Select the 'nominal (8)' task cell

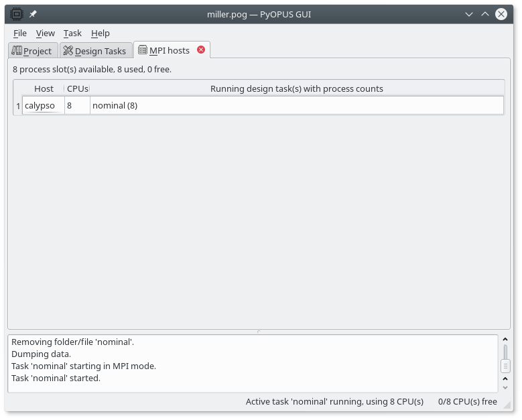[296, 105]
